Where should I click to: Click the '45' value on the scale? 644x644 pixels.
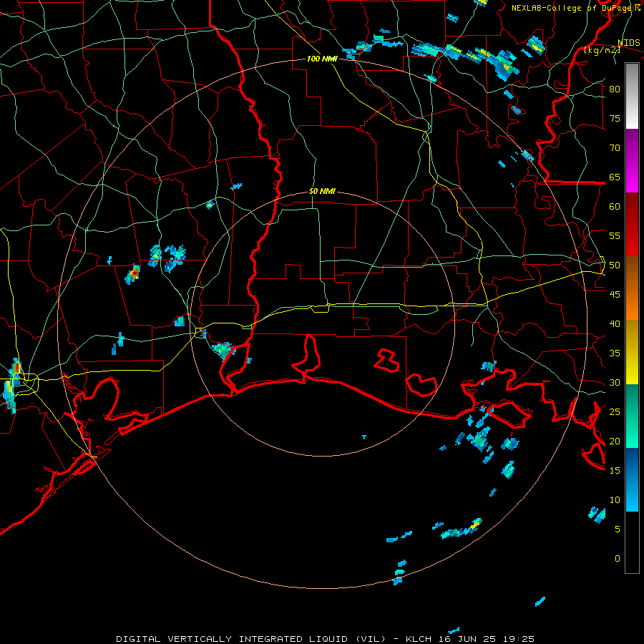click(615, 295)
